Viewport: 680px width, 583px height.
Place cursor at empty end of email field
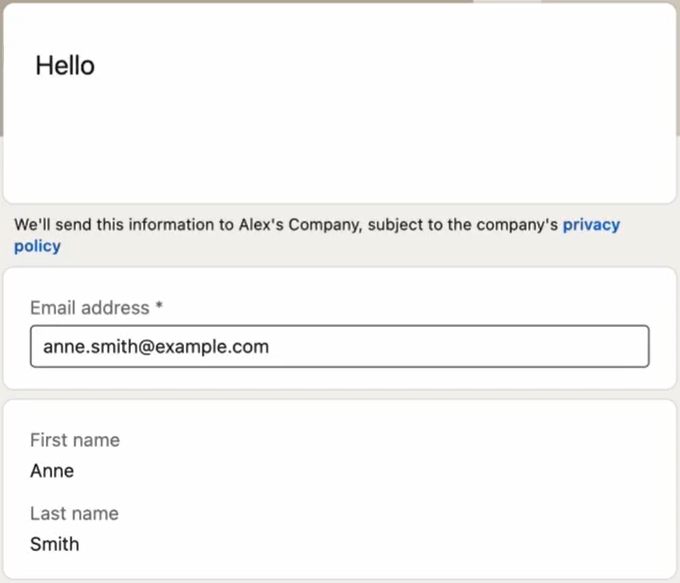click(x=500, y=347)
